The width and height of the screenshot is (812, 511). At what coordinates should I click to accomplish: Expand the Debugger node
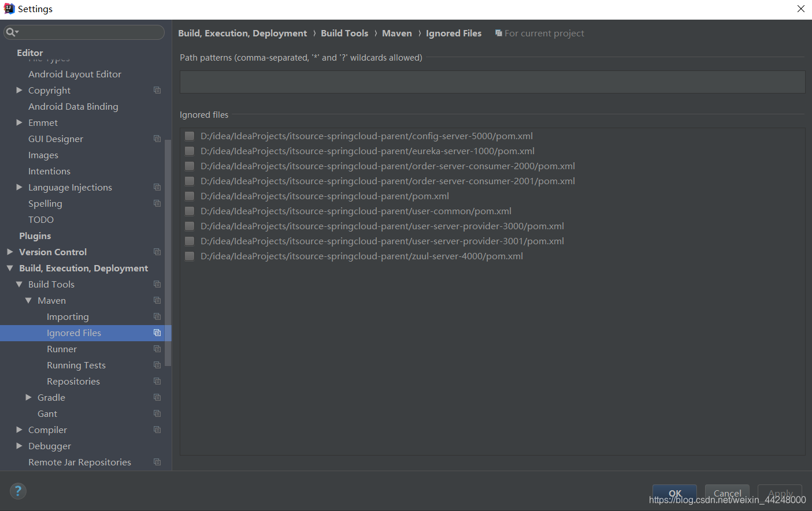point(19,446)
